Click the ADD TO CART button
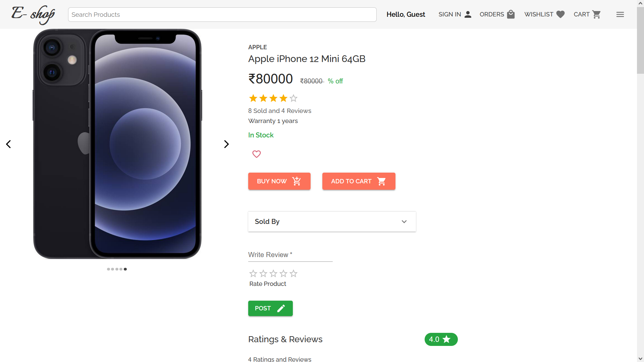The height and width of the screenshot is (362, 644). point(359,181)
